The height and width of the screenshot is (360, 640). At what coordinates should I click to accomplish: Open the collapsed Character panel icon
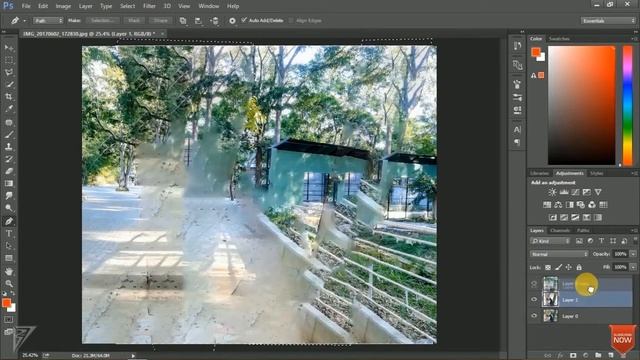[x=517, y=130]
